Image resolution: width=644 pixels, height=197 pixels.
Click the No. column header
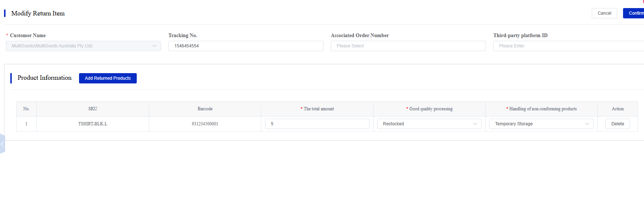[x=26, y=109]
